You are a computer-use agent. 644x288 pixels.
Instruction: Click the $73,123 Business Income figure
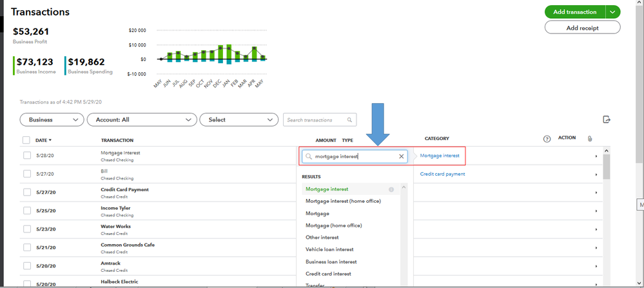35,62
